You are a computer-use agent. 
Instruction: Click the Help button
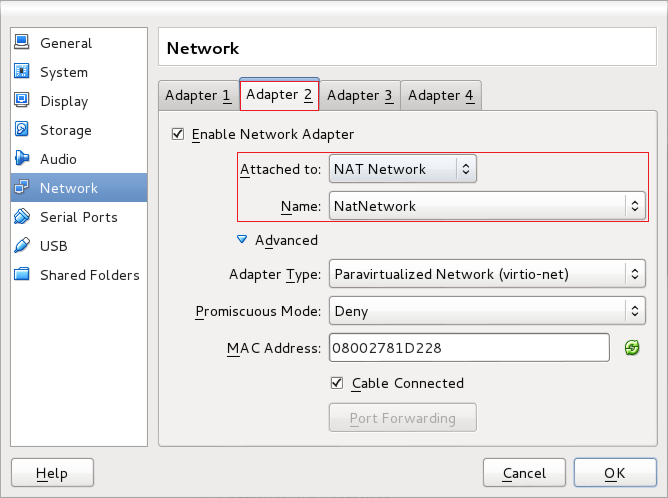(x=52, y=472)
